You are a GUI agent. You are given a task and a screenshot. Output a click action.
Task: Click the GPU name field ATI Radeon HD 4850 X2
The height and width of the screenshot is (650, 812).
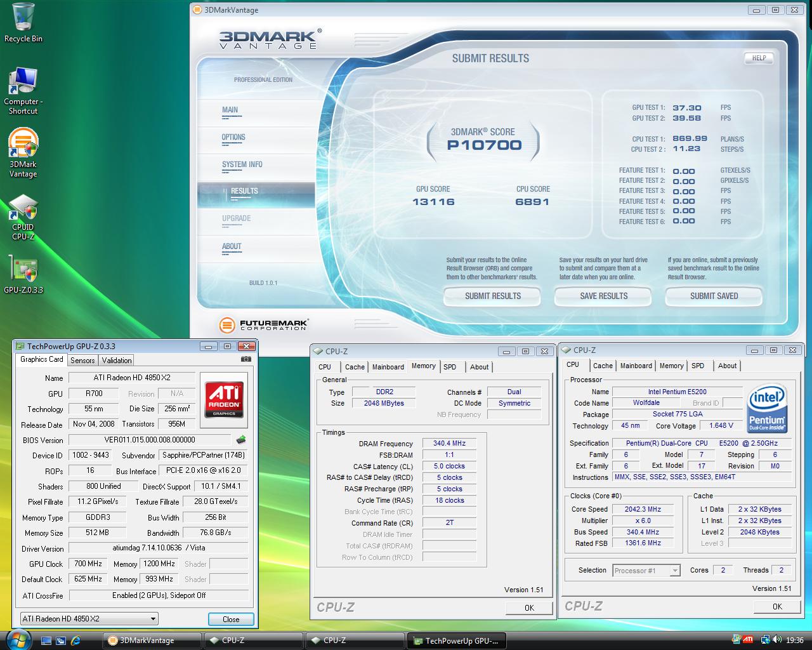click(132, 378)
